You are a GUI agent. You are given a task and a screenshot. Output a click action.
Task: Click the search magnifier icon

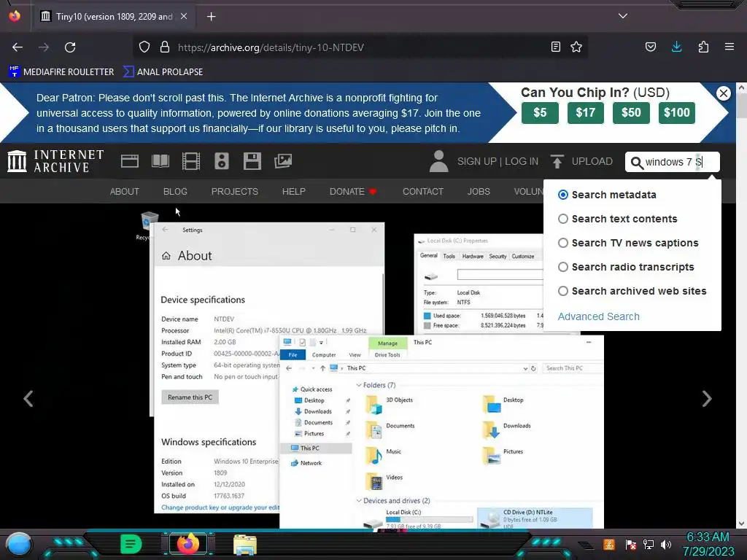click(636, 163)
